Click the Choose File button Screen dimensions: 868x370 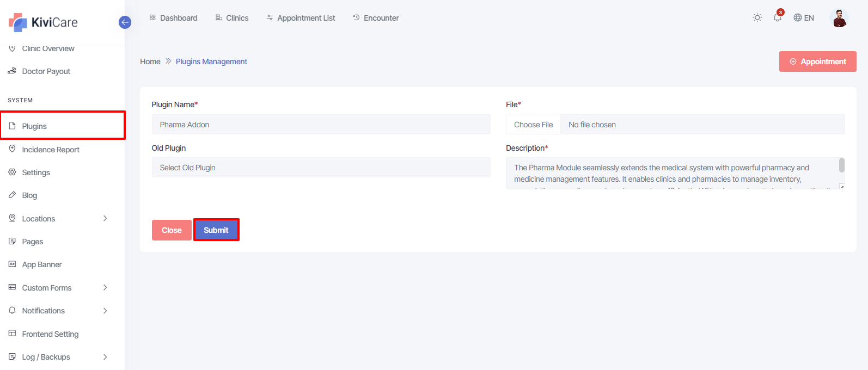533,125
